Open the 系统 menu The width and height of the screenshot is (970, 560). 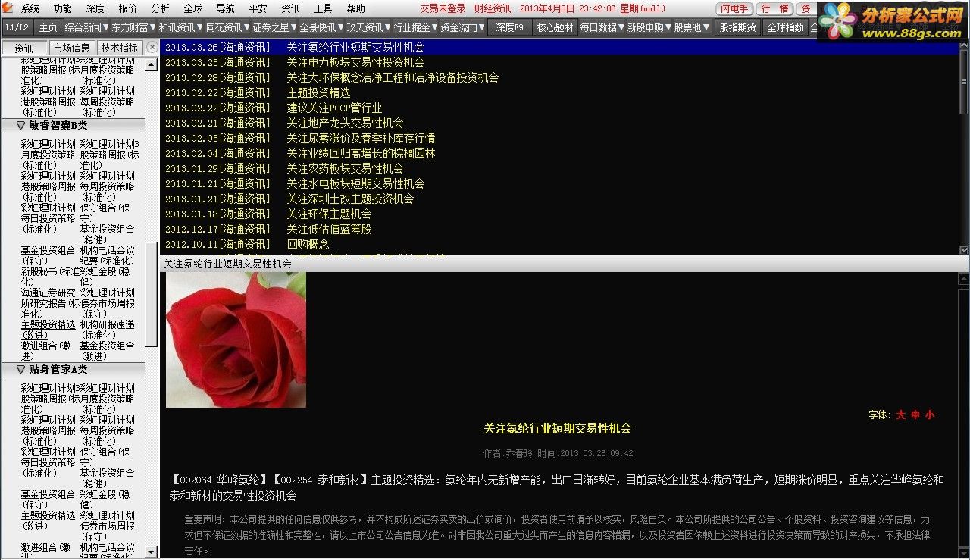30,9
